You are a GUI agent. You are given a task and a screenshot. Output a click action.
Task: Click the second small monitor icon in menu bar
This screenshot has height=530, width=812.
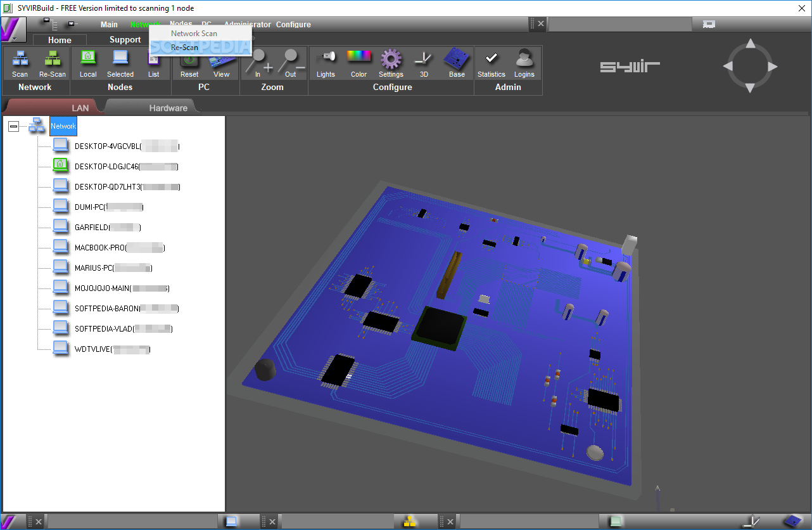tap(71, 24)
